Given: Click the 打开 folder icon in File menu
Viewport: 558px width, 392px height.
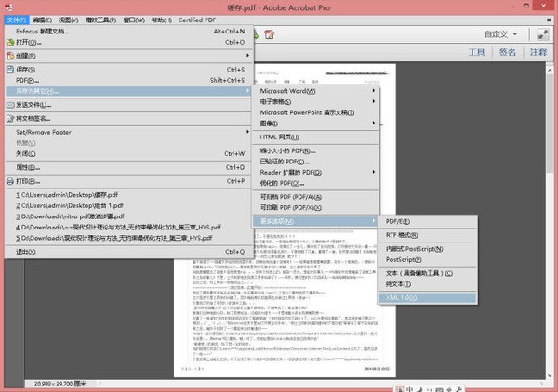Looking at the screenshot, I should [9, 42].
